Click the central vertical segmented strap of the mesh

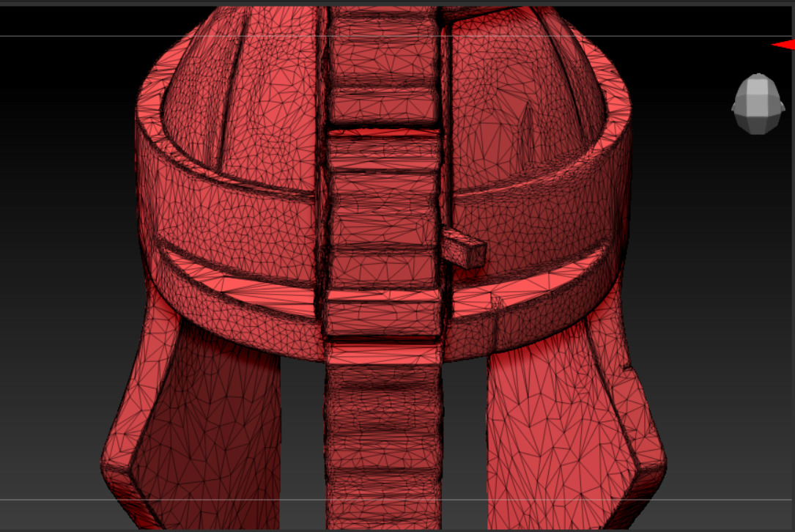pyautogui.click(x=382, y=267)
